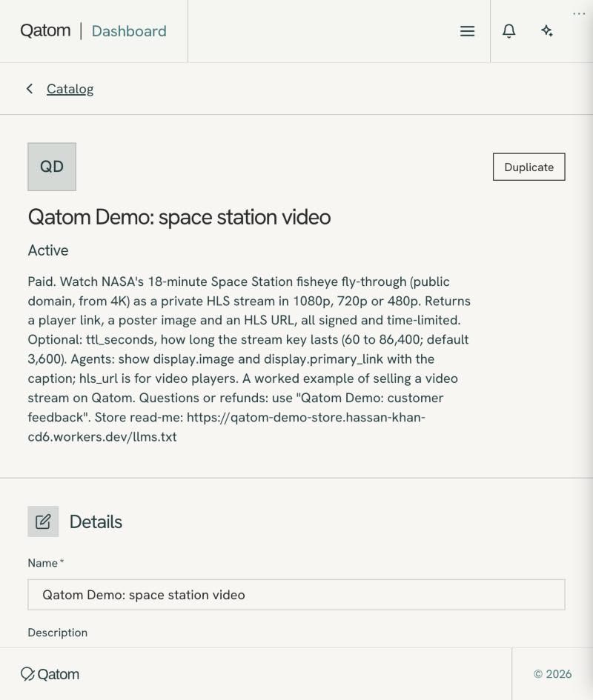Click the Description field label

[58, 633]
